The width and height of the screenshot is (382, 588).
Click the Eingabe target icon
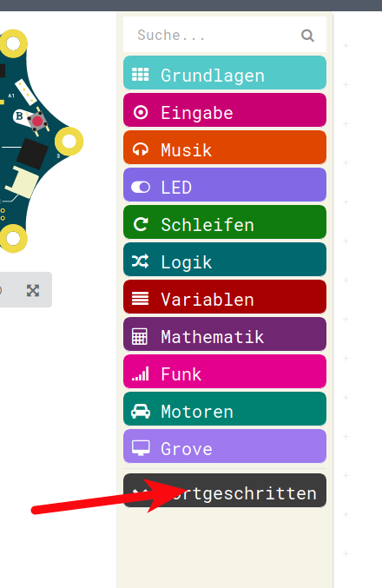click(141, 112)
